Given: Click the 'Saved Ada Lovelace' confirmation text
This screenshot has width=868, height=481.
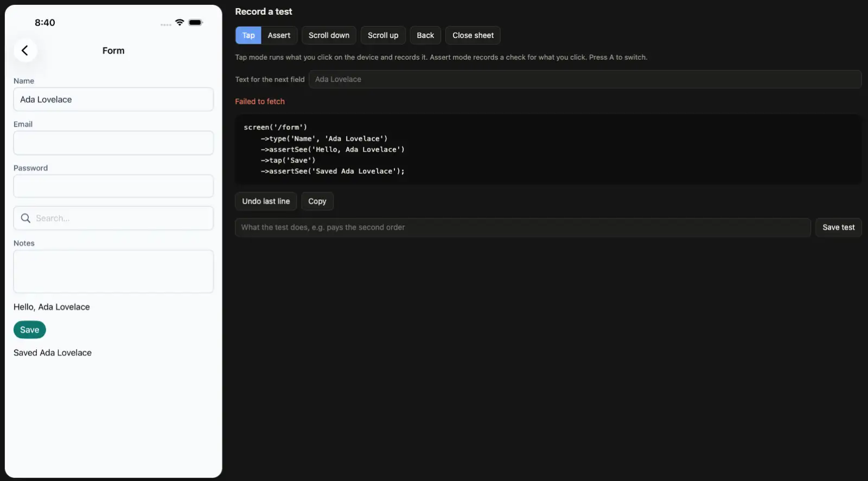Looking at the screenshot, I should click(53, 353).
